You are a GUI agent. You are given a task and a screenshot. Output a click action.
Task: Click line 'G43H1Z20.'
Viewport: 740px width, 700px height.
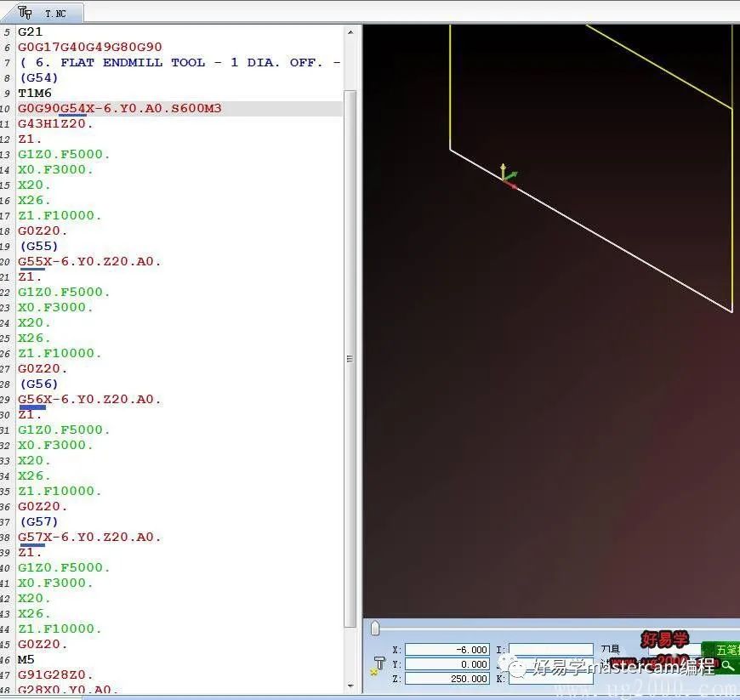(55, 123)
